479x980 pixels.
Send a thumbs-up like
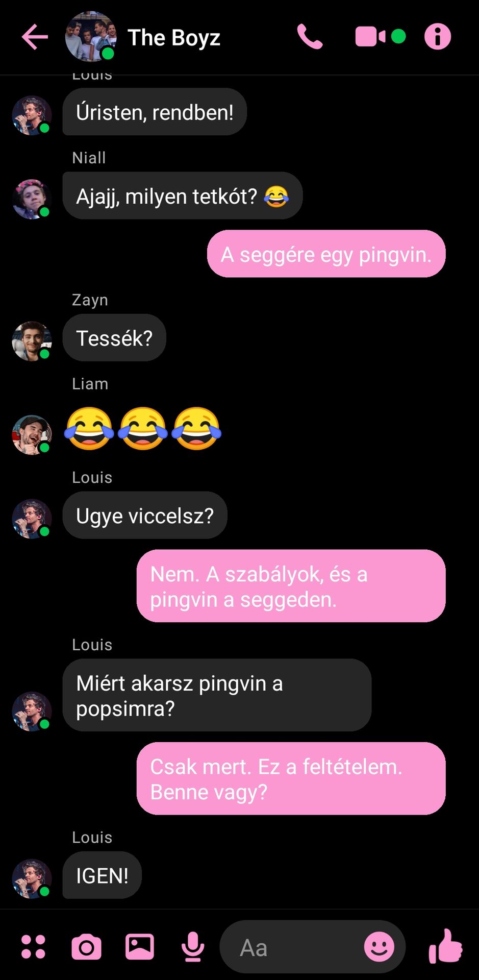(445, 946)
